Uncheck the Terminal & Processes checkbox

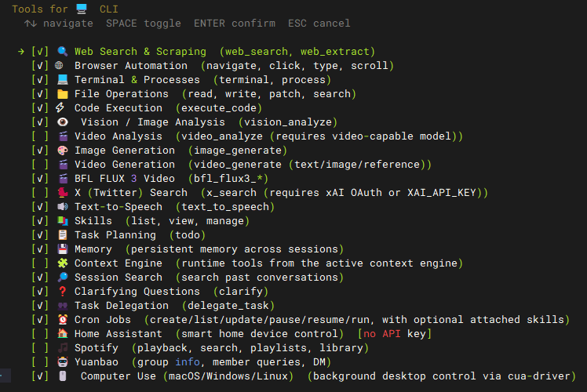point(40,80)
